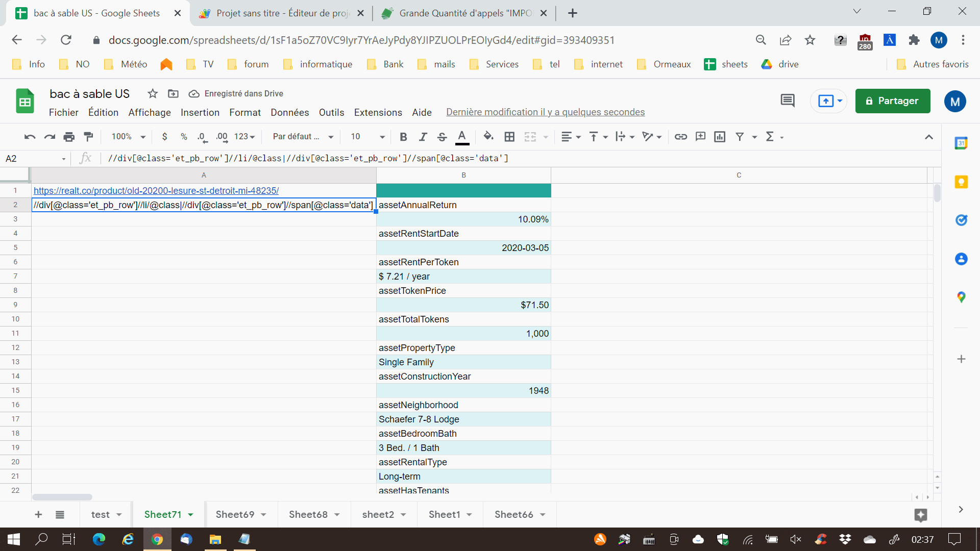Toggle bold formatting

tap(403, 136)
